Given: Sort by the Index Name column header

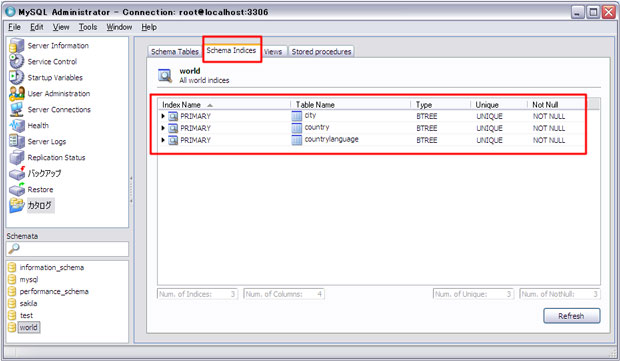Looking at the screenshot, I should [x=224, y=105].
